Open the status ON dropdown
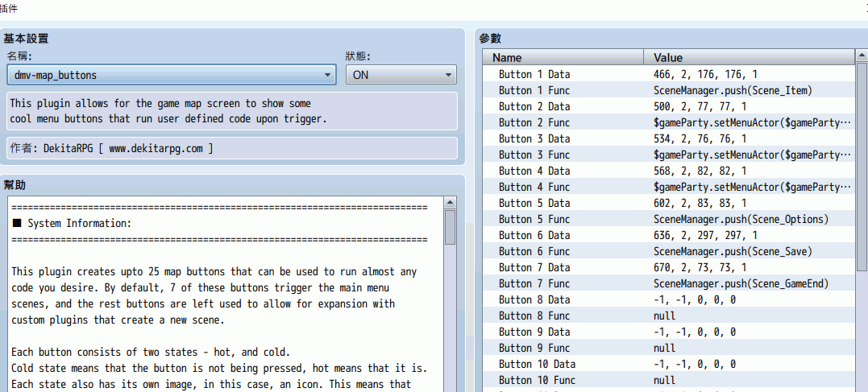 pyautogui.click(x=401, y=75)
